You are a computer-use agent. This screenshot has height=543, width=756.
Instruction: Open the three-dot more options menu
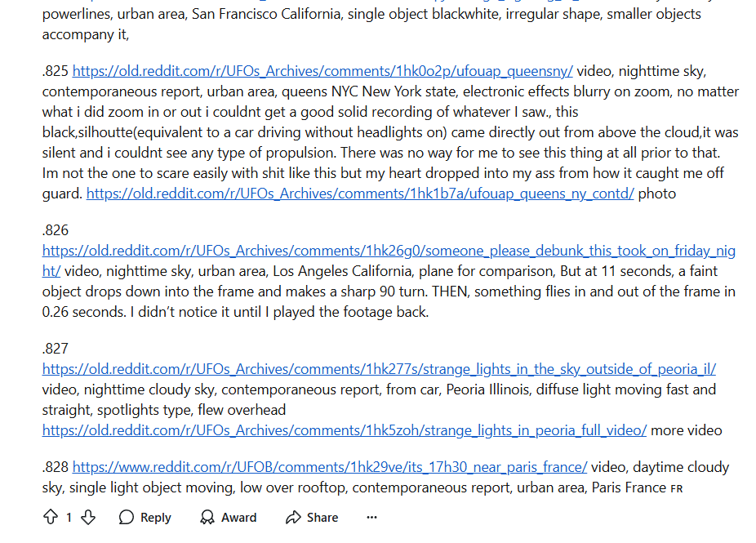(371, 518)
